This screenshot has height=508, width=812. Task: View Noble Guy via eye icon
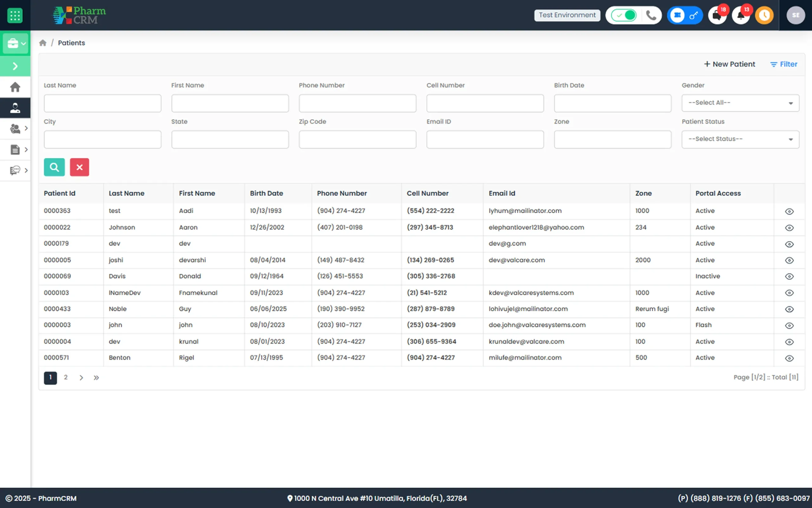pos(789,309)
